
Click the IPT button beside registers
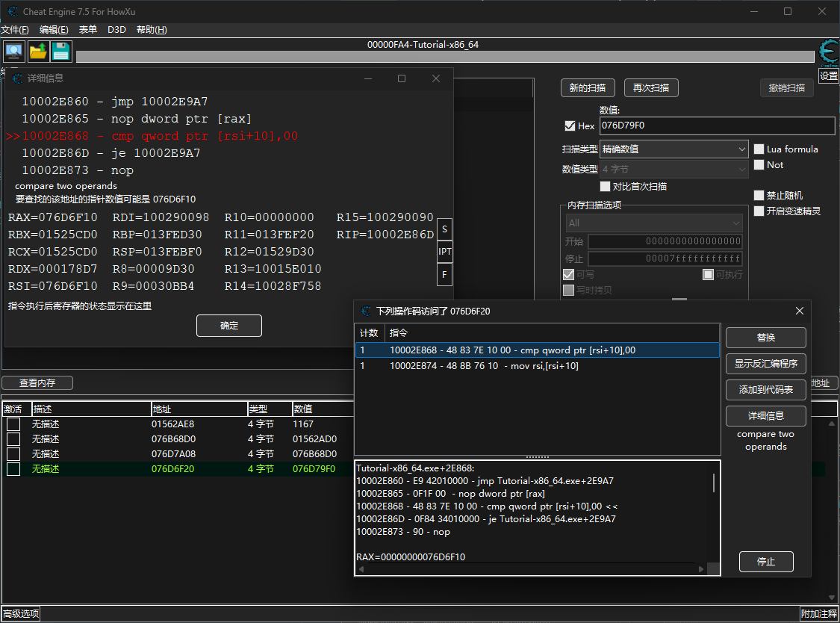pos(444,252)
